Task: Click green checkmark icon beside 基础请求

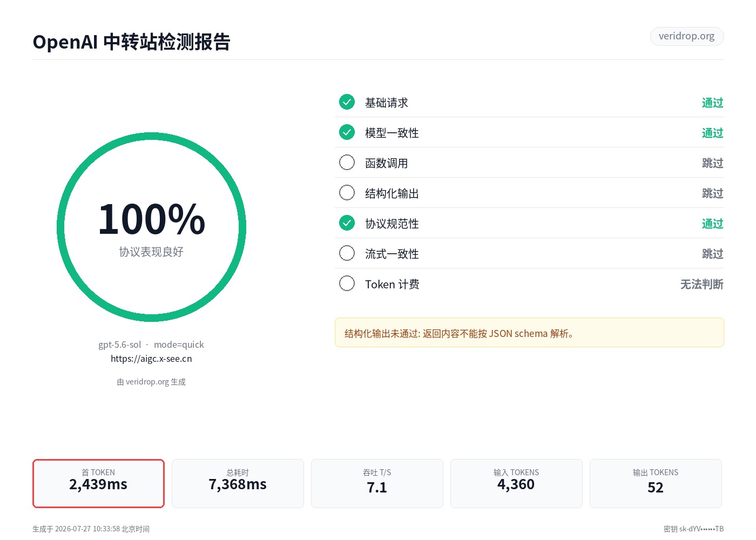Action: tap(347, 102)
